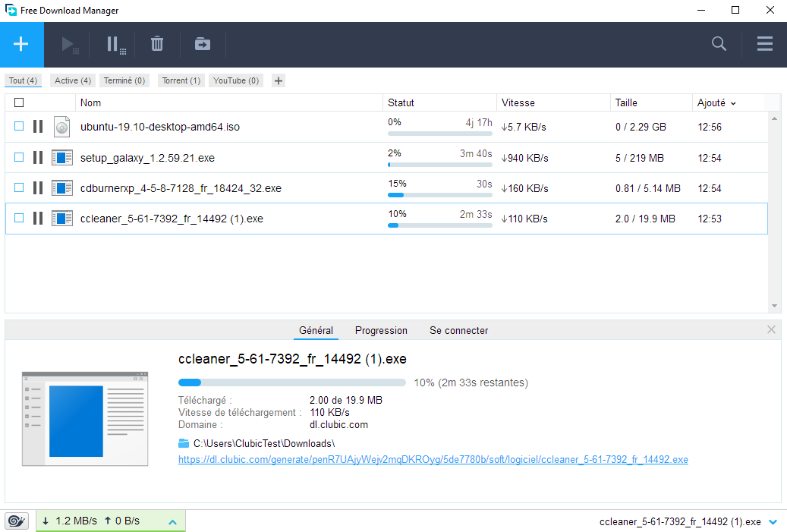Open the hamburger main menu

click(x=764, y=44)
